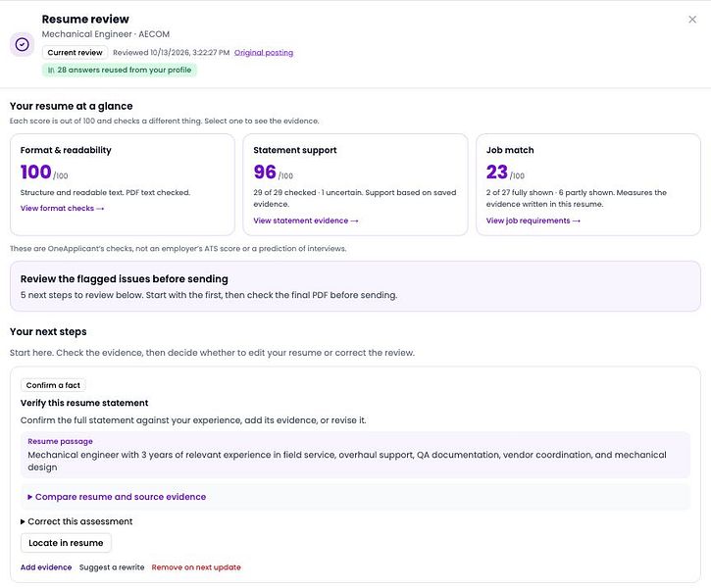Open View format checks link
This screenshot has height=588, width=711.
pyautogui.click(x=62, y=209)
